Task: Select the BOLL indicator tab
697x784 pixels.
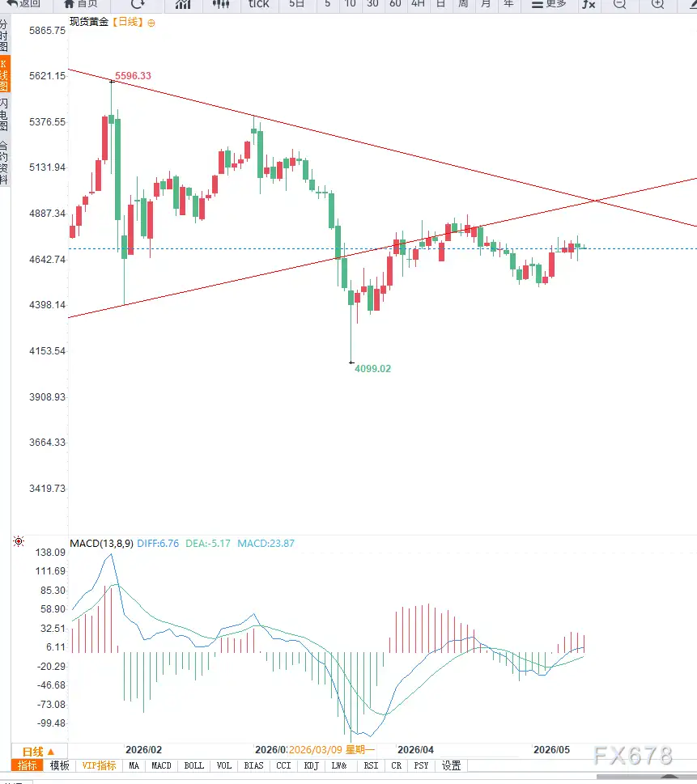Action: 194,765
